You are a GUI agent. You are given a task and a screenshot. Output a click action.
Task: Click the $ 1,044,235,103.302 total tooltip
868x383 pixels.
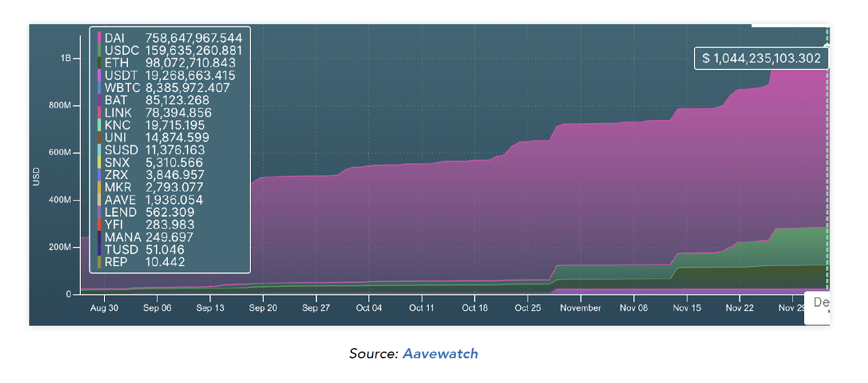762,58
